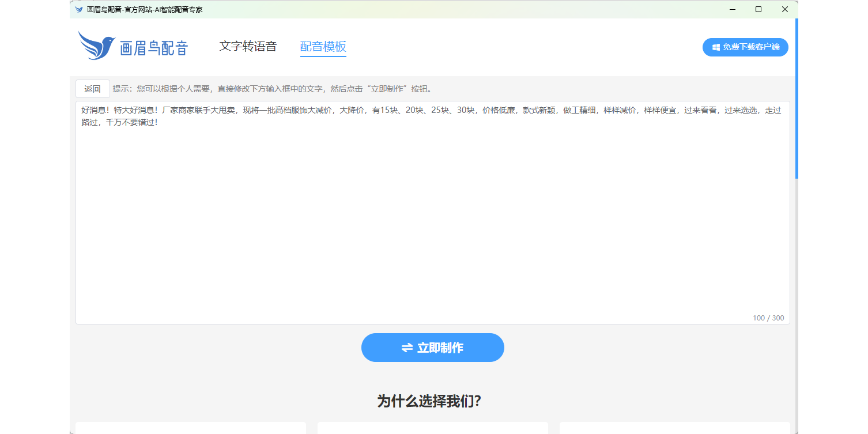Click the small bird icon in title bar
The height and width of the screenshot is (434, 868).
click(79, 10)
